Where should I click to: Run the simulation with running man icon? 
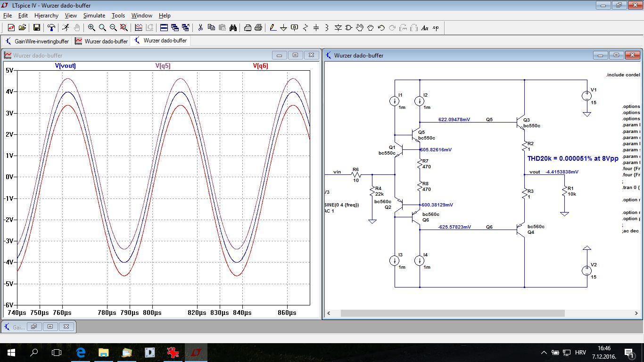click(x=66, y=28)
